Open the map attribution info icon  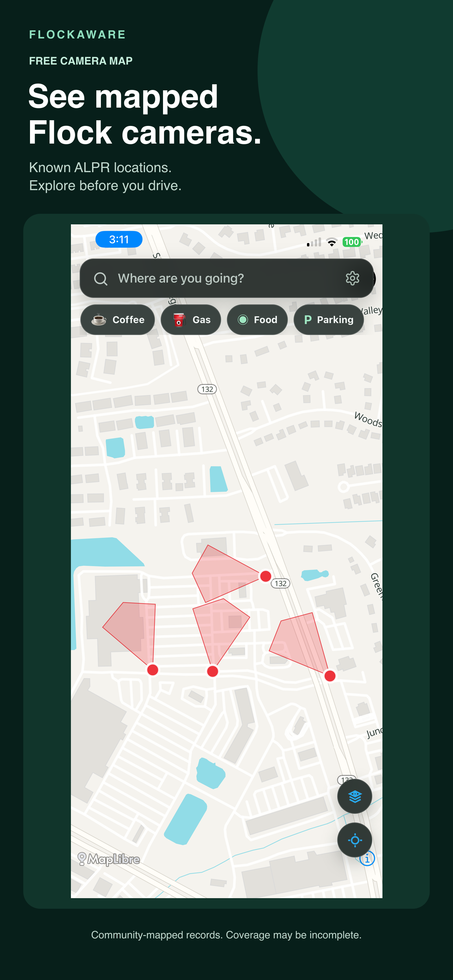[x=367, y=859]
